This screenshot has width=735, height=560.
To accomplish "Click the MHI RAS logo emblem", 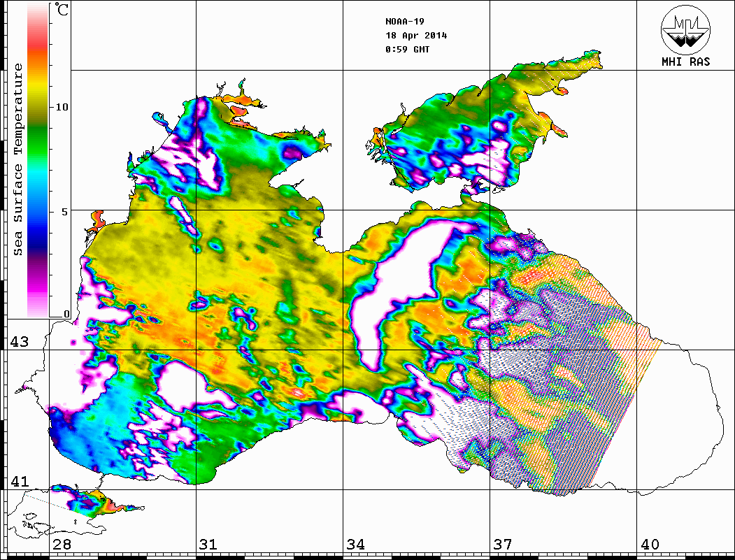I will coord(685,29).
